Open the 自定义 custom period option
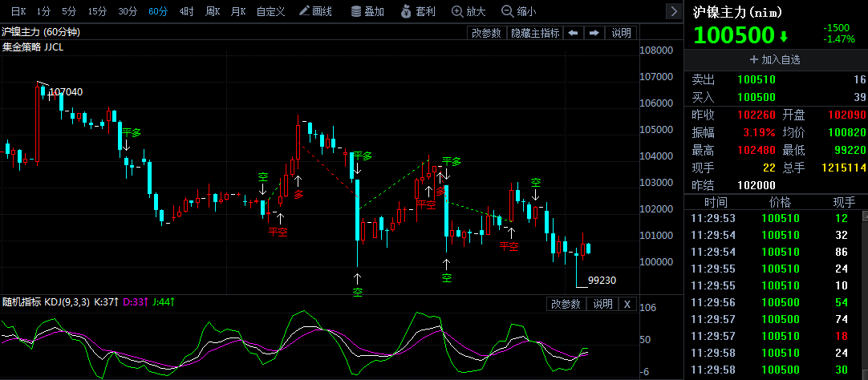 point(270,11)
